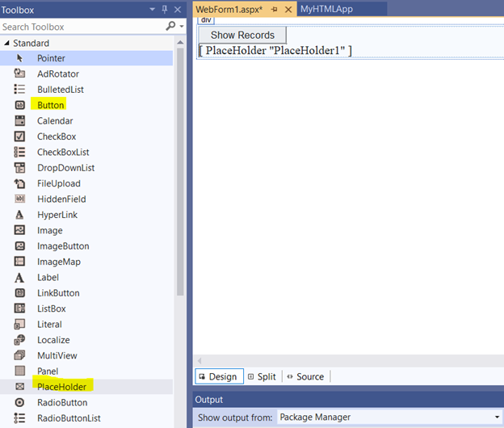Open the search options dropdown arrow
This screenshot has height=428, width=504.
[182, 27]
